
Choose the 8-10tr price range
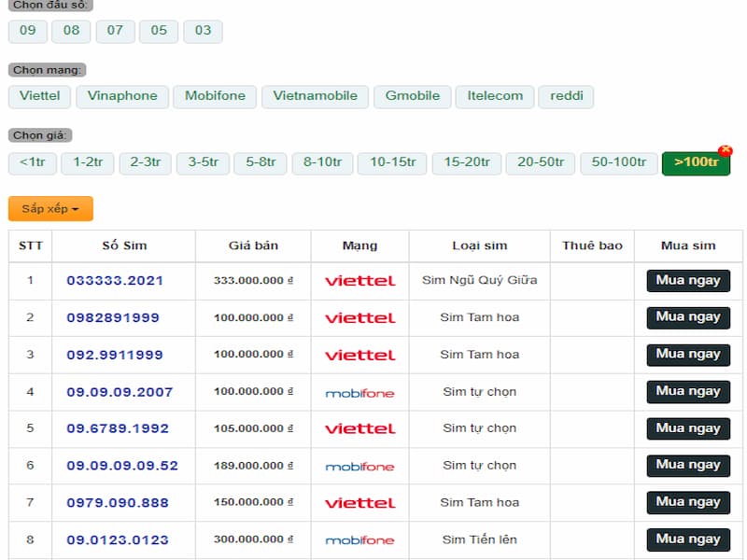coord(322,163)
